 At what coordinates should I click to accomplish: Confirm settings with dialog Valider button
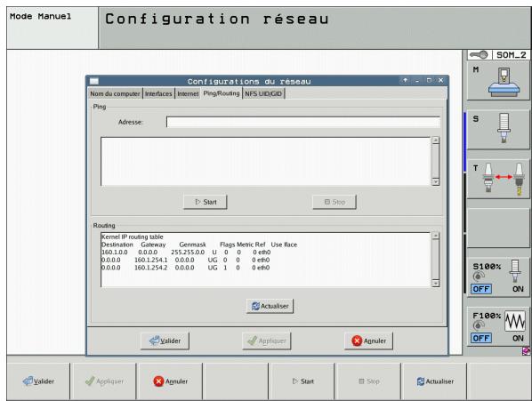pos(165,341)
